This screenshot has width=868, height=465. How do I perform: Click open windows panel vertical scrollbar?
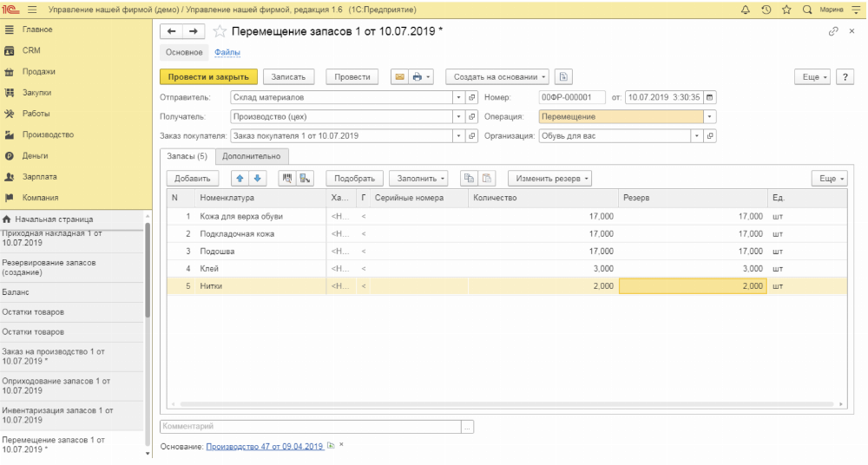click(148, 270)
